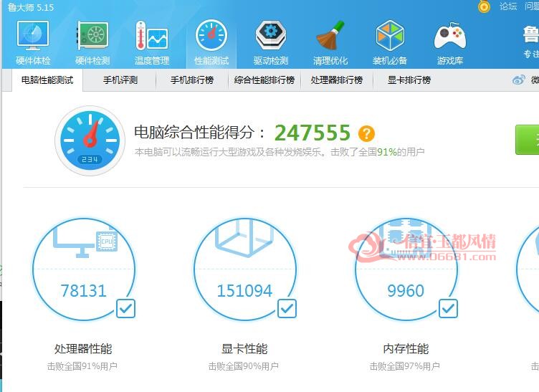539x392 pixels.
Task: Click the description line mentioning 击败了全国91%的用户
Action: point(280,152)
